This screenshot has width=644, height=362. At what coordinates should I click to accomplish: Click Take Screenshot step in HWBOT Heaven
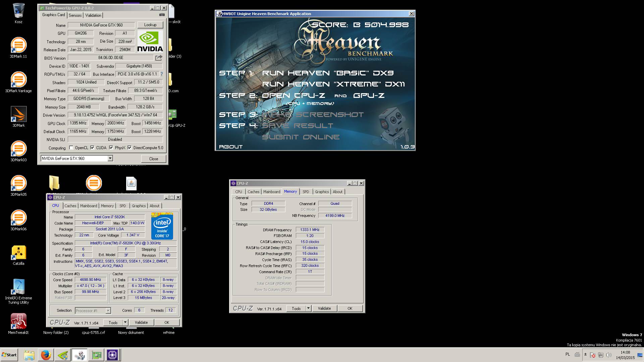tap(313, 115)
